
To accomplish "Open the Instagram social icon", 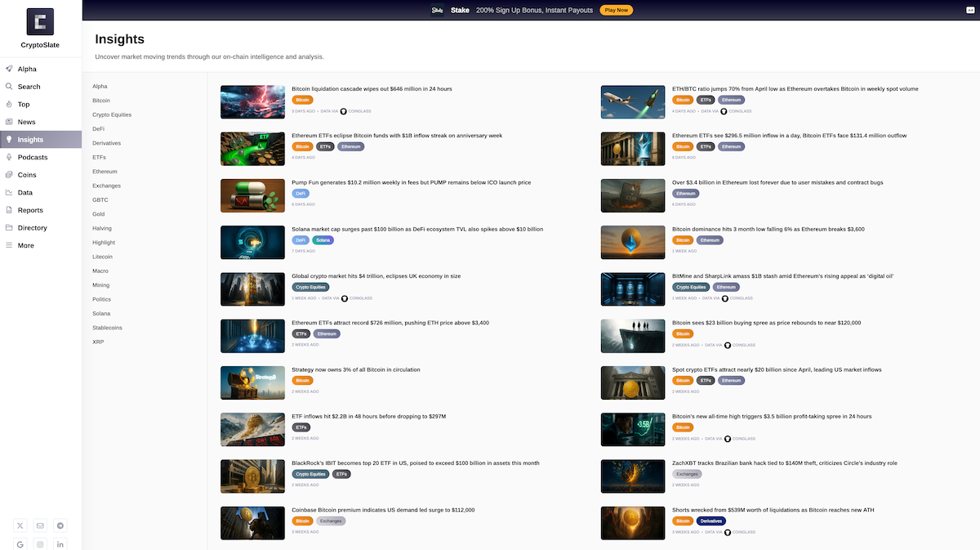I will point(40,544).
